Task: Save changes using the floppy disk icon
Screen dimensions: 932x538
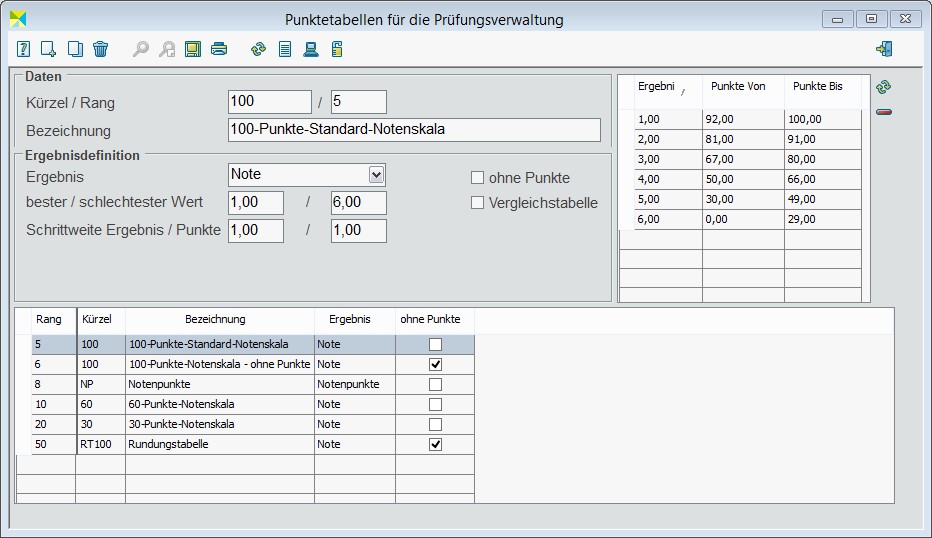Action: pyautogui.click(x=193, y=49)
